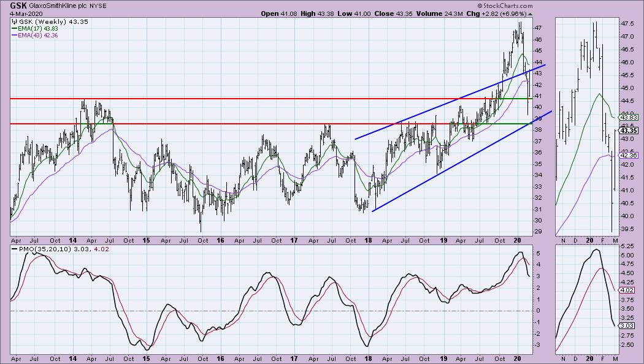
Task: Click the purple line swatch beside EMA(43)
Action: (x=14, y=36)
